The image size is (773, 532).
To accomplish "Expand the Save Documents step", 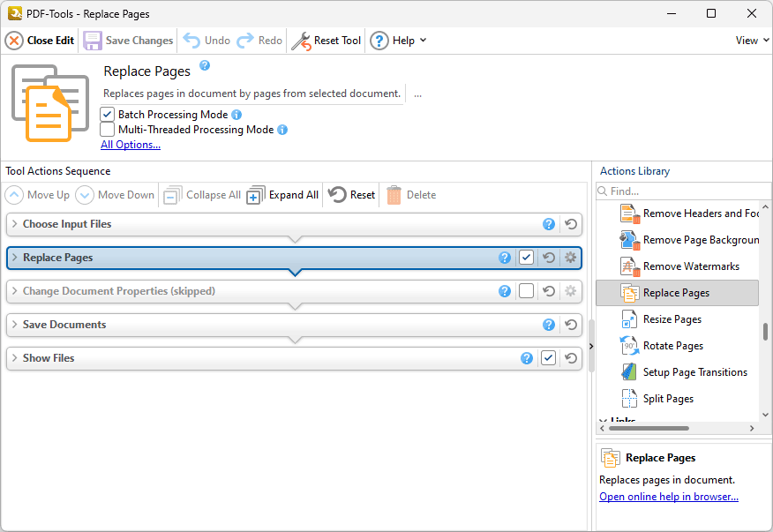I will pyautogui.click(x=15, y=325).
